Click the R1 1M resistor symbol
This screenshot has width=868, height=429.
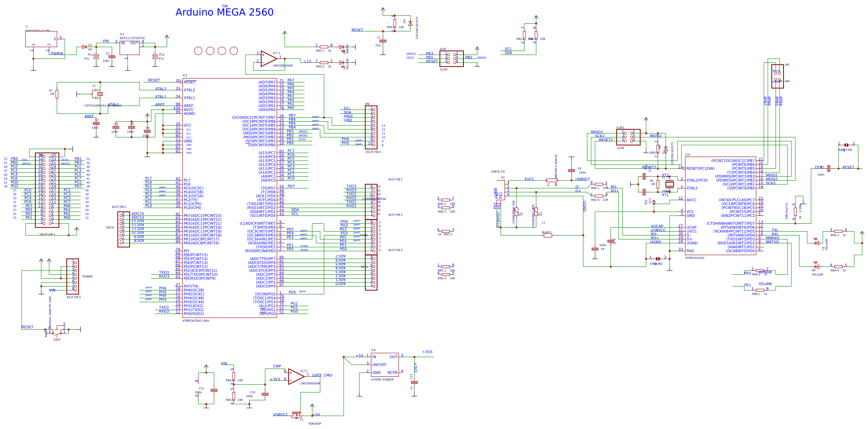point(57,94)
